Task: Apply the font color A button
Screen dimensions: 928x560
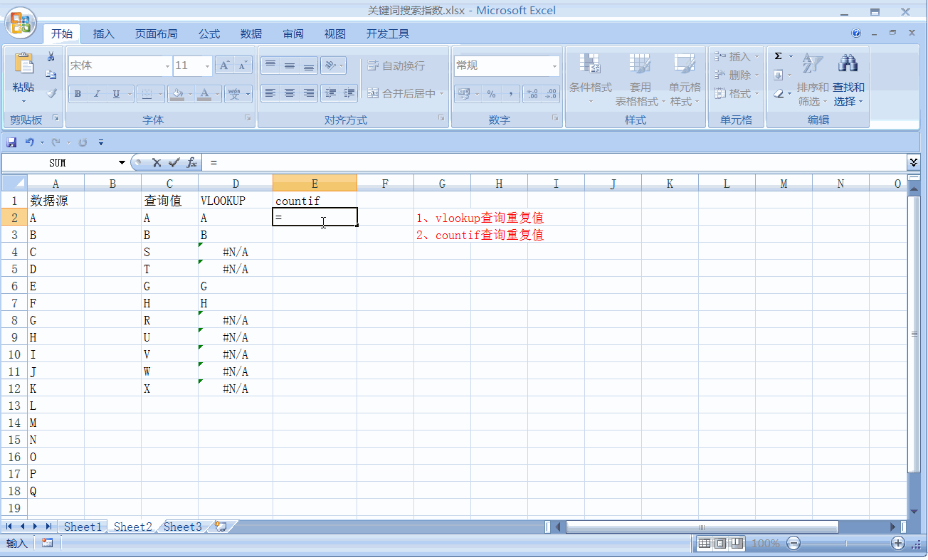Action: (206, 94)
